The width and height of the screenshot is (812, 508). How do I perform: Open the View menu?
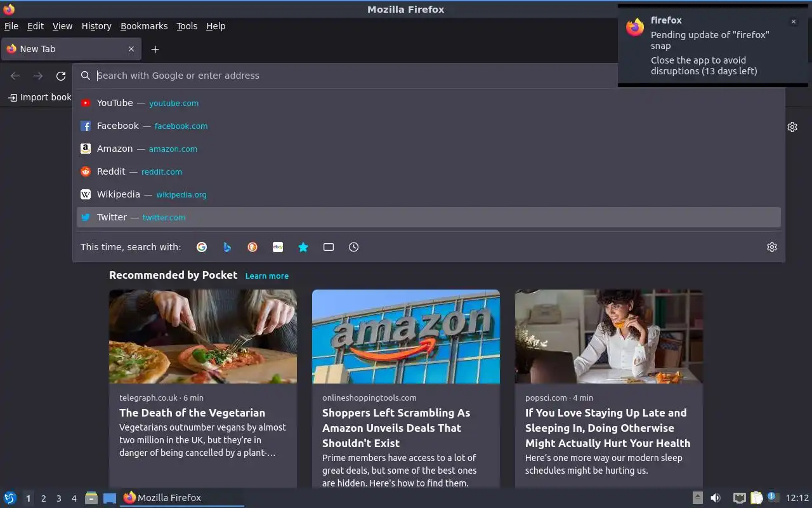tap(62, 26)
